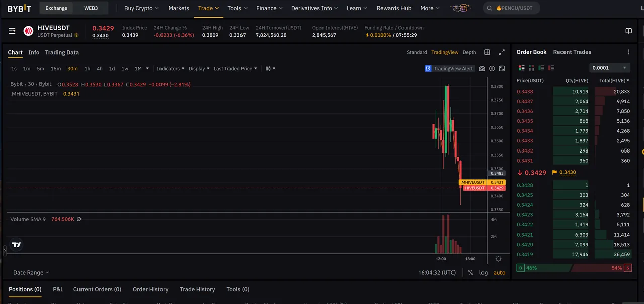Click the mark price flag icon
The image size is (644, 304).
[x=554, y=172]
